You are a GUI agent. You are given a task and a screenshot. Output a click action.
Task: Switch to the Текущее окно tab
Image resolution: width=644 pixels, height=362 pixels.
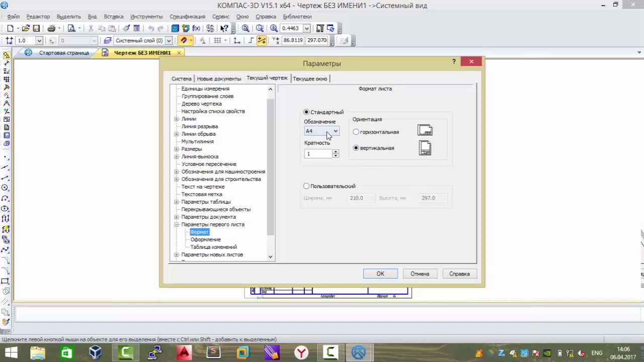click(310, 79)
